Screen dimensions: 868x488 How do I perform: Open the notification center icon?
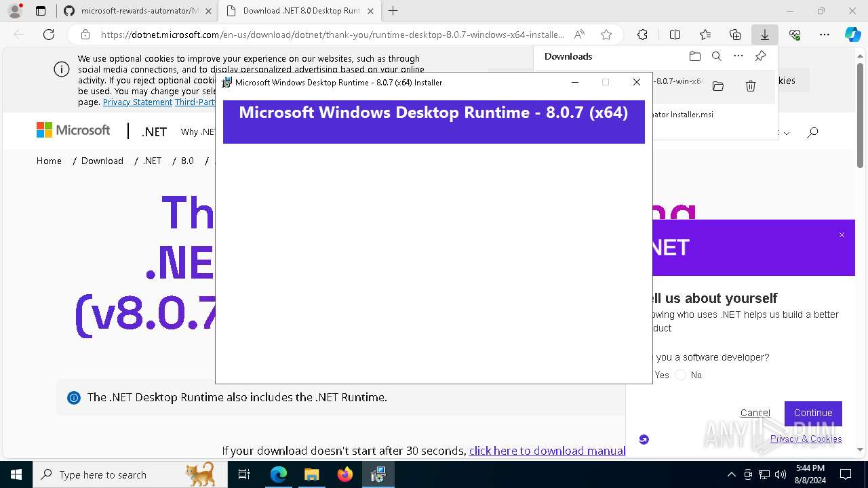click(x=846, y=474)
